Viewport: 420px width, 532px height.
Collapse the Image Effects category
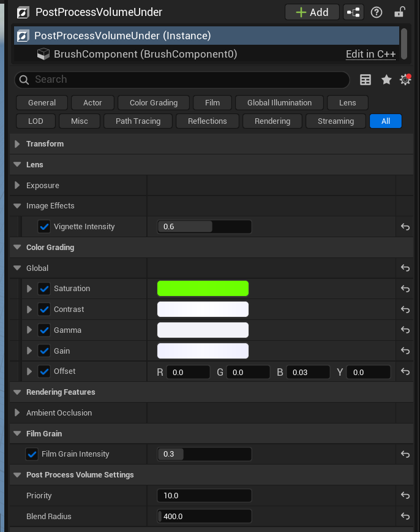(x=17, y=206)
